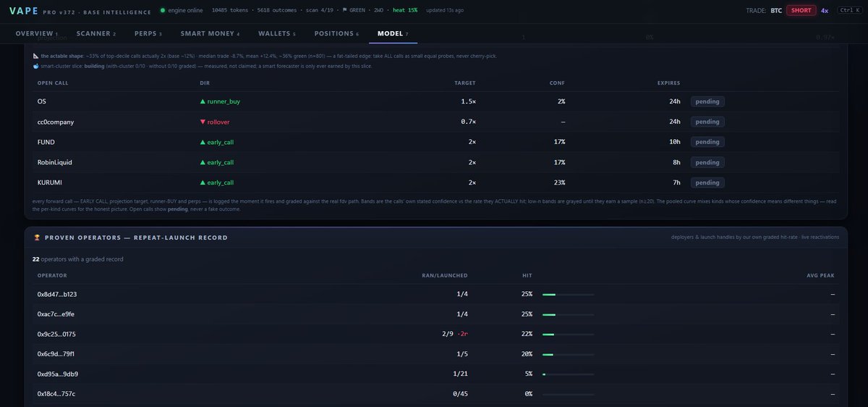Click operator 0xac7c…e9fe
868x407 pixels.
tap(56, 314)
